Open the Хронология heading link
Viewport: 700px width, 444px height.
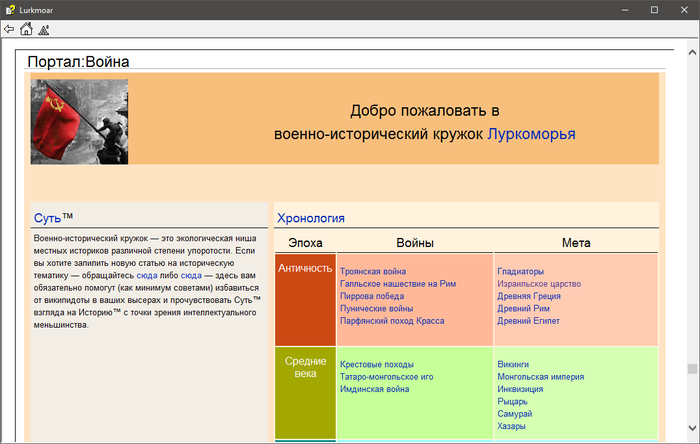point(311,217)
